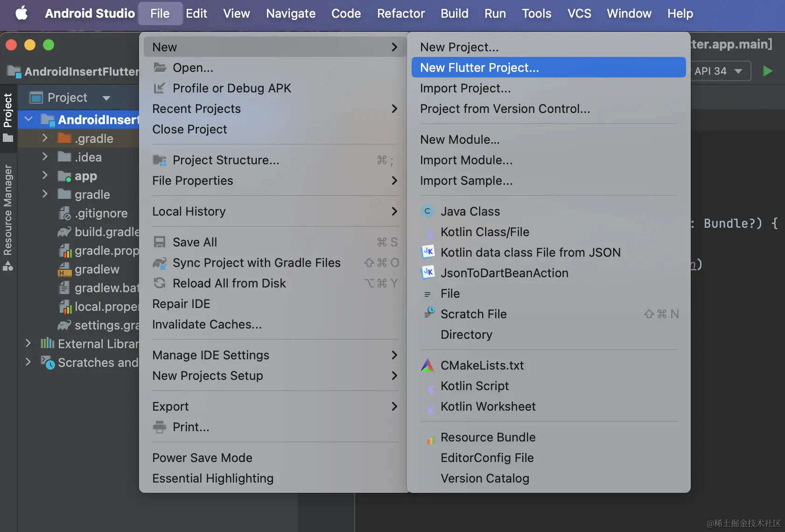The image size is (785, 532).
Task: Create a new Scratch File
Action: click(x=549, y=314)
